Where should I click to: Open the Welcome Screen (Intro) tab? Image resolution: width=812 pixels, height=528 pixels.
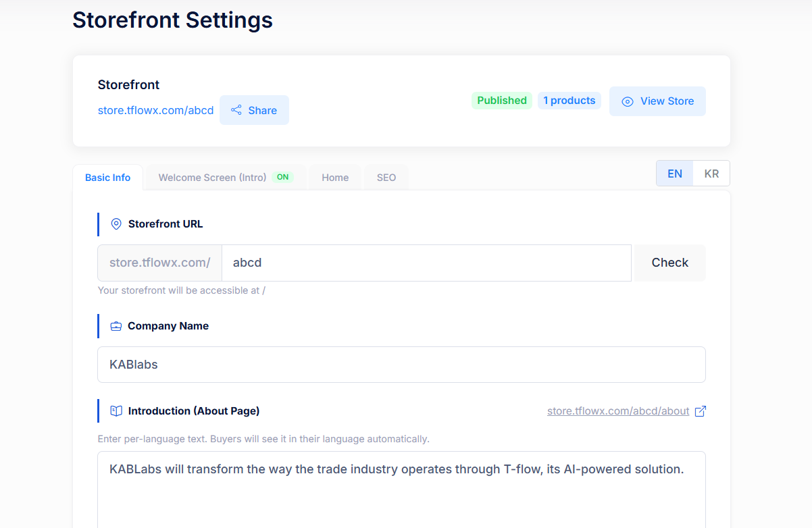coord(226,178)
